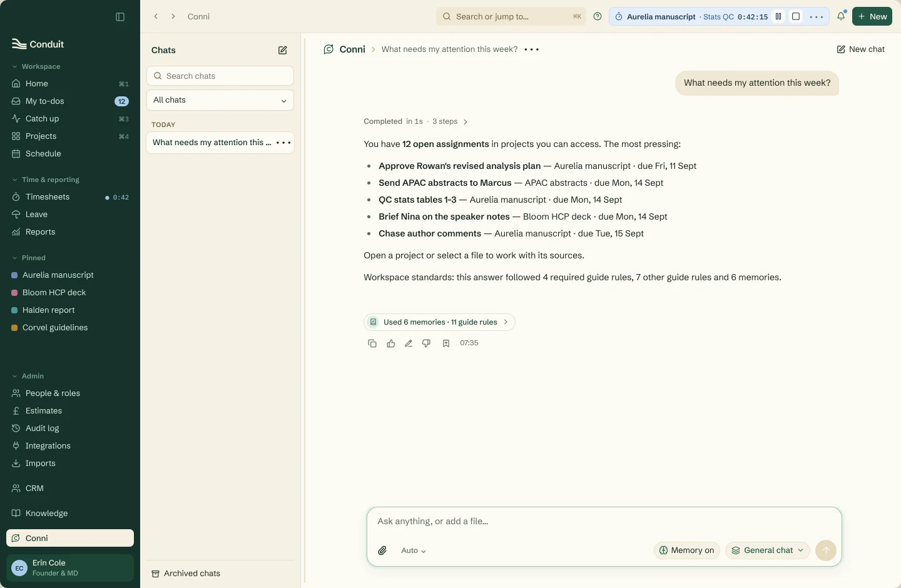Go to Timesheets
The width and height of the screenshot is (901, 588).
[x=70, y=197]
